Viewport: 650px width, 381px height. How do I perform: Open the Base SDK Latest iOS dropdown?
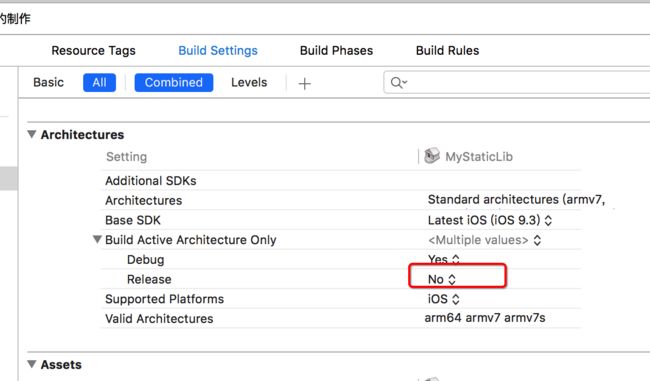(490, 220)
